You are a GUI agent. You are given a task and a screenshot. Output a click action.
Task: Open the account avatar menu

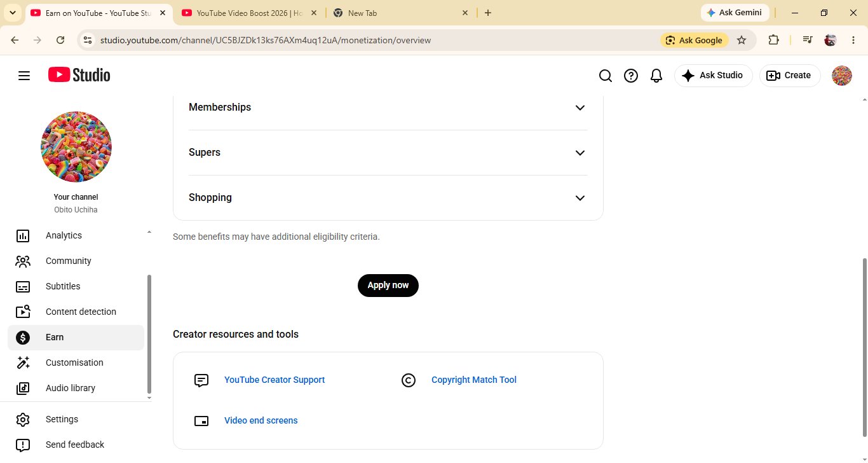842,76
